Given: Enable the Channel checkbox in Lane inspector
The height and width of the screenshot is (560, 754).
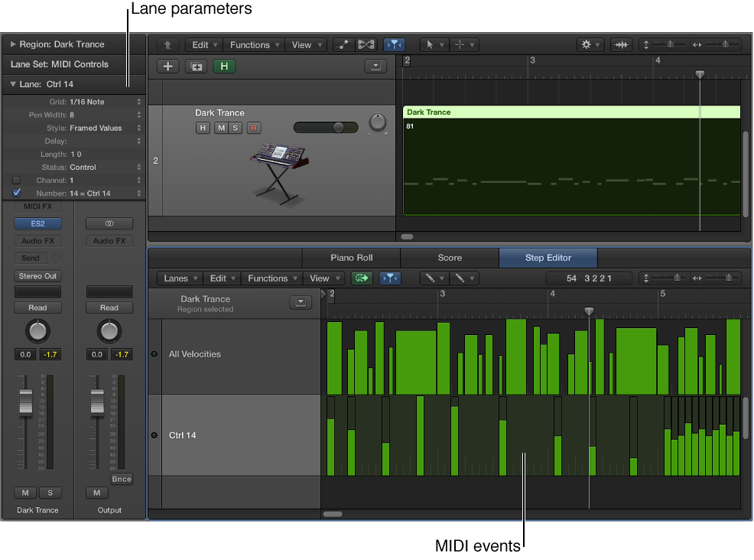Looking at the screenshot, I should (x=17, y=180).
